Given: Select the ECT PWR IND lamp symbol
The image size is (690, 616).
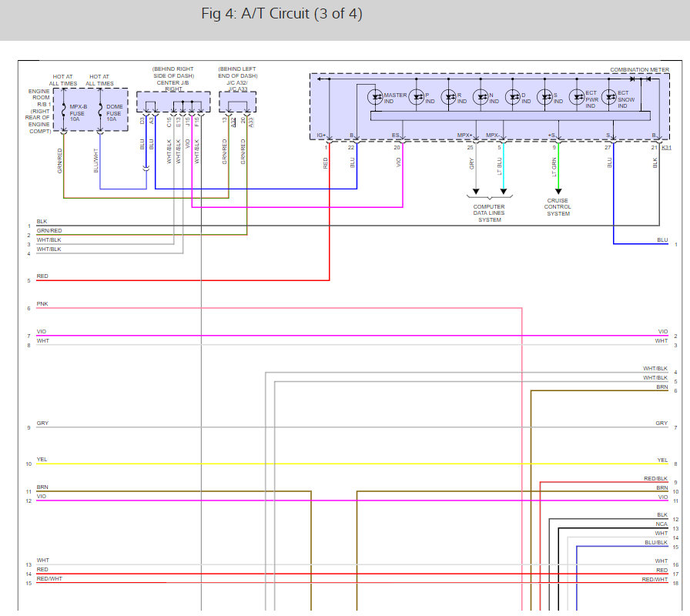Looking at the screenshot, I should point(577,97).
